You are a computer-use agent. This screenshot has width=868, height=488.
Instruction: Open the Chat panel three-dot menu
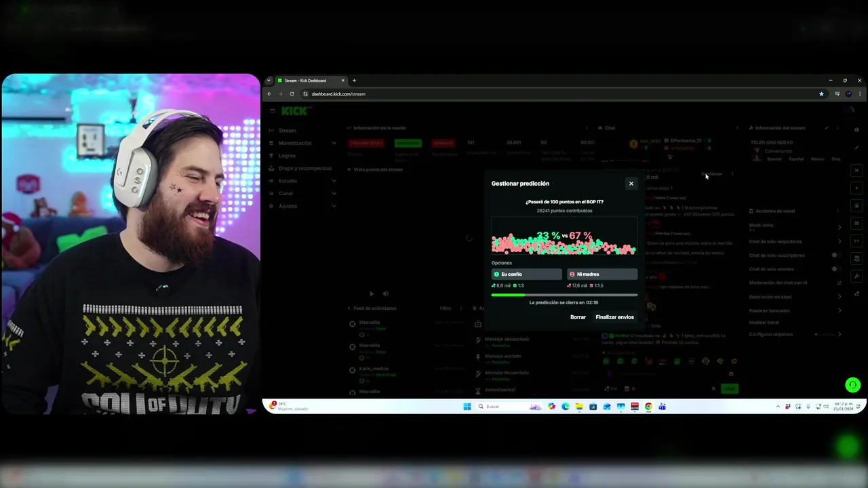tap(737, 128)
